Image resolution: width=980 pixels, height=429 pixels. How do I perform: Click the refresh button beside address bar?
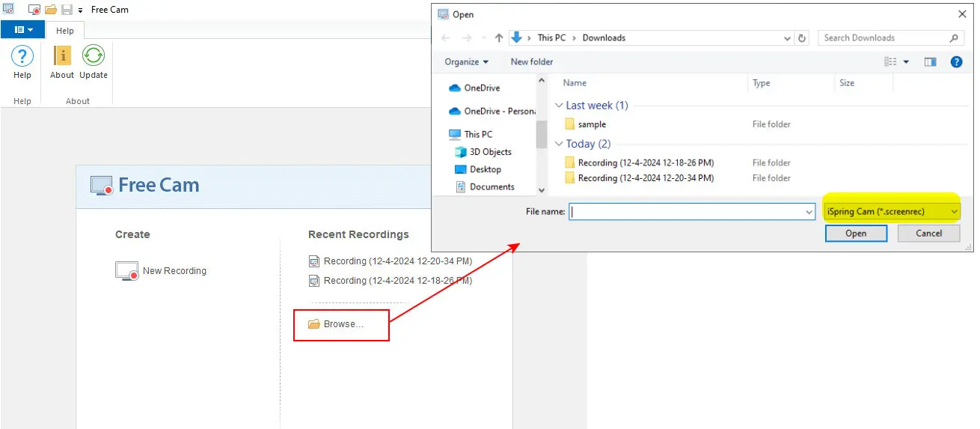[803, 38]
